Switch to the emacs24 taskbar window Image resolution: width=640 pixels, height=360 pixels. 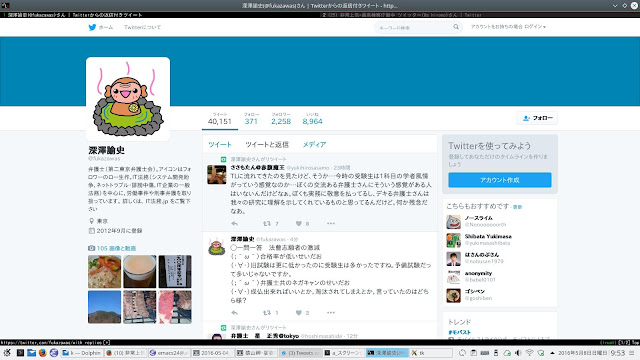169,353
